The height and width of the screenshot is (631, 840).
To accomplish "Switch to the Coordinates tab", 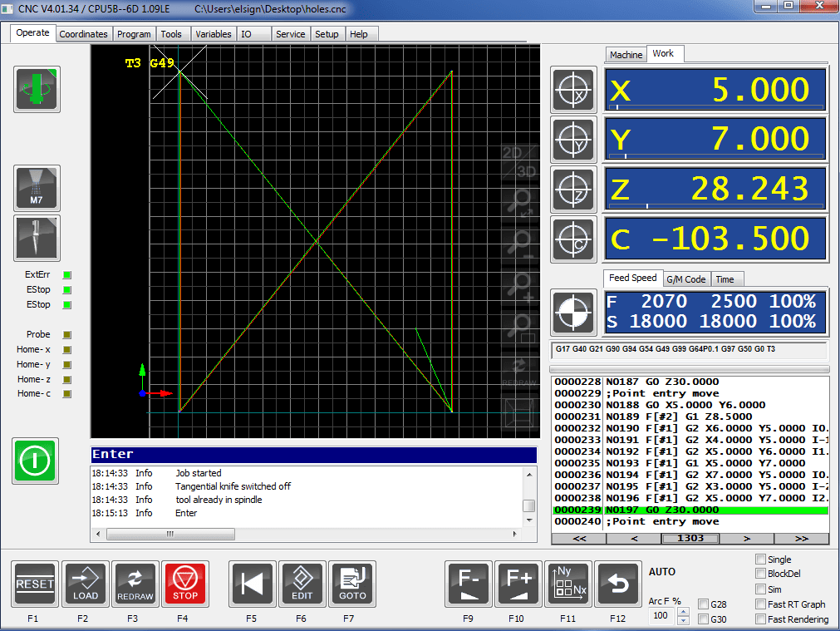I will click(x=83, y=34).
